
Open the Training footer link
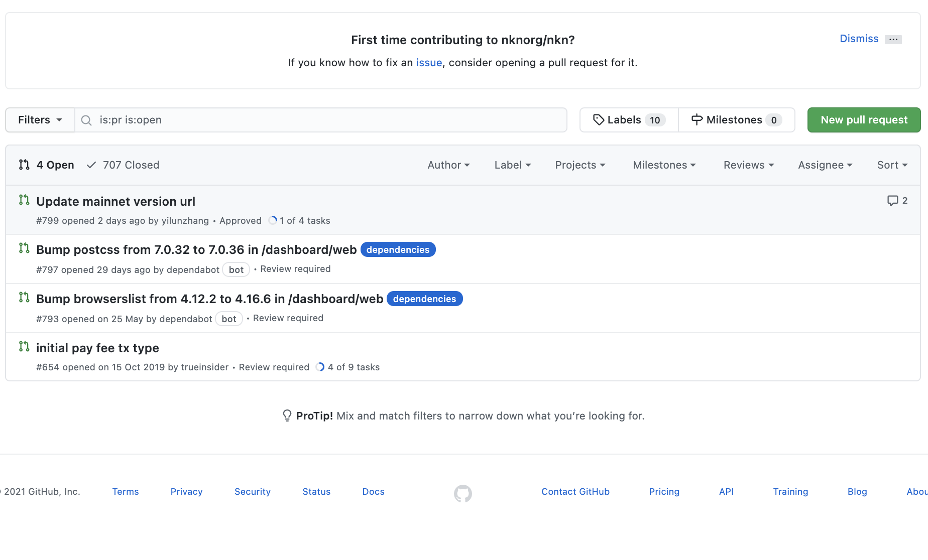(790, 492)
